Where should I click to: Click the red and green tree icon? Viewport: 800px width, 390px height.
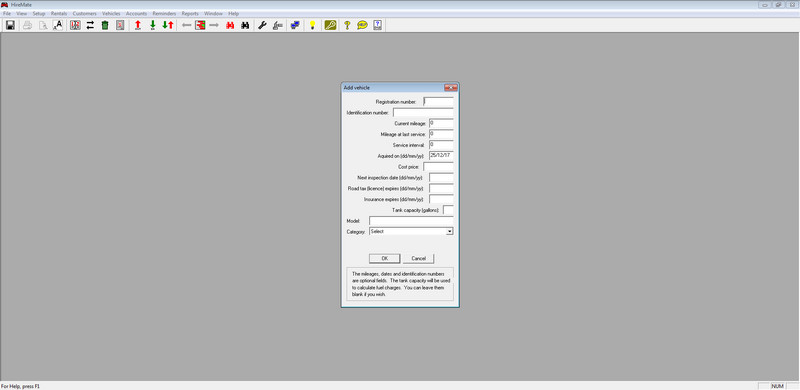(200, 25)
